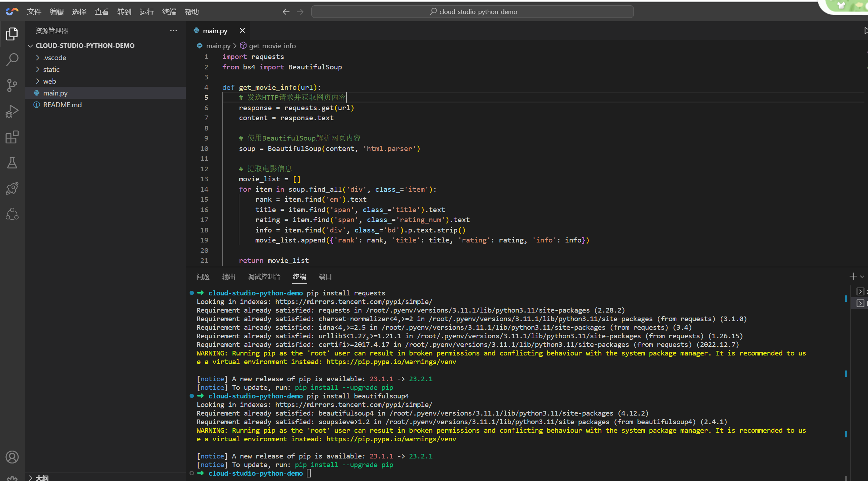868x481 pixels.
Task: Click the cloud-studio-python-demo search box
Action: [x=472, y=12]
